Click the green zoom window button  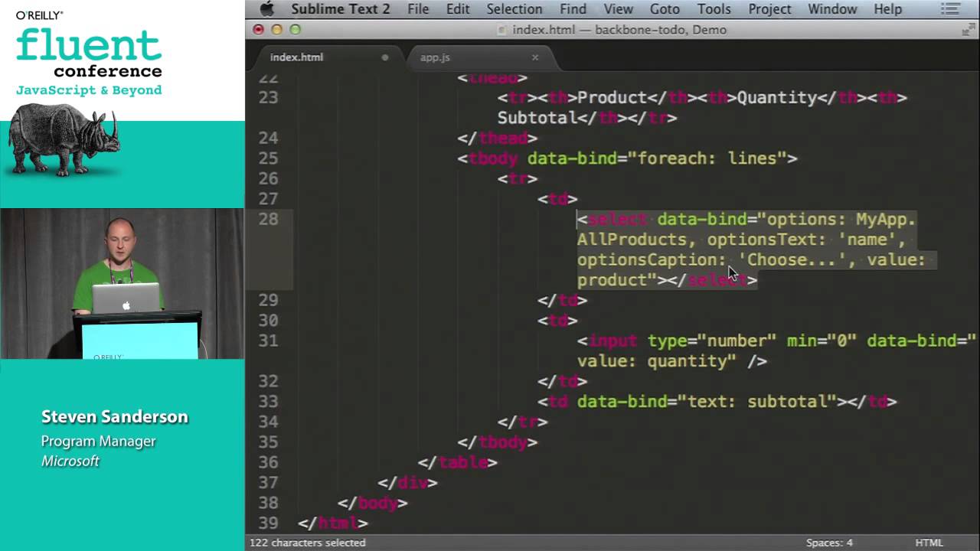[295, 30]
